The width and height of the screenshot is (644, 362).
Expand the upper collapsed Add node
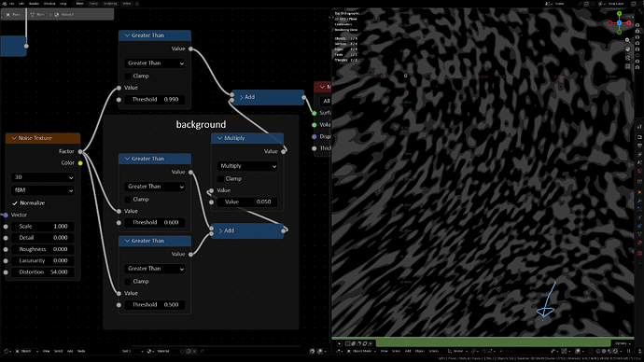(x=241, y=97)
